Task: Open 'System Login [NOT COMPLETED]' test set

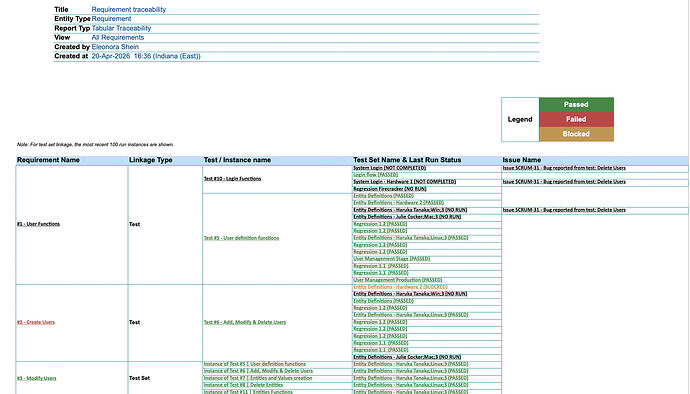Action: tap(389, 168)
